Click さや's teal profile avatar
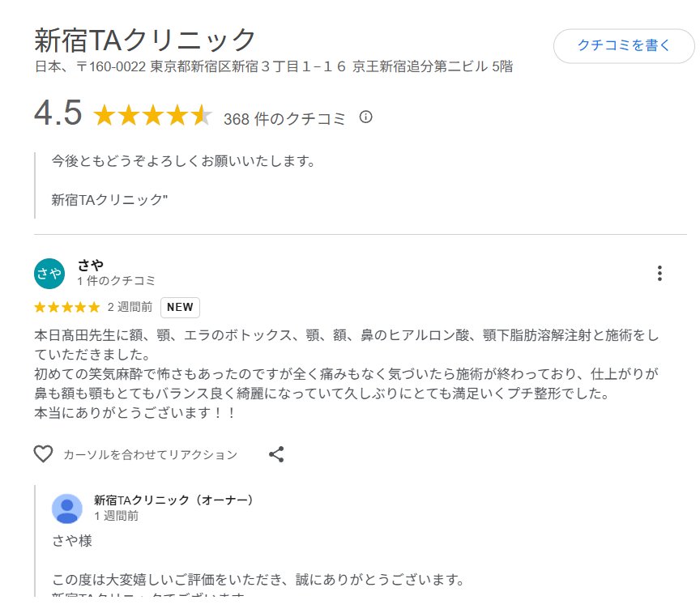Screen dimensions: 700x613 point(49,274)
